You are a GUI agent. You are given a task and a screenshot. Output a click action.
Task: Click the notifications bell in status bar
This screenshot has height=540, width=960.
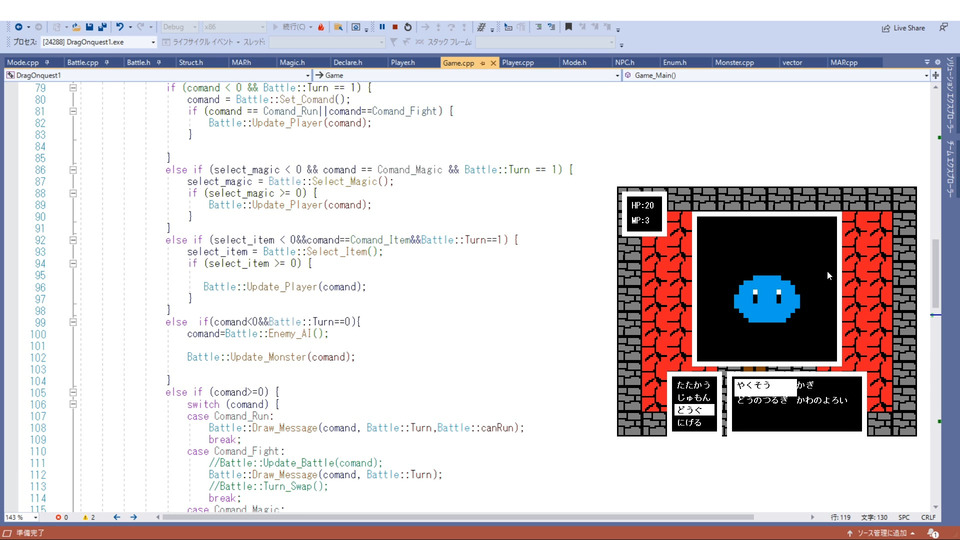(x=932, y=533)
